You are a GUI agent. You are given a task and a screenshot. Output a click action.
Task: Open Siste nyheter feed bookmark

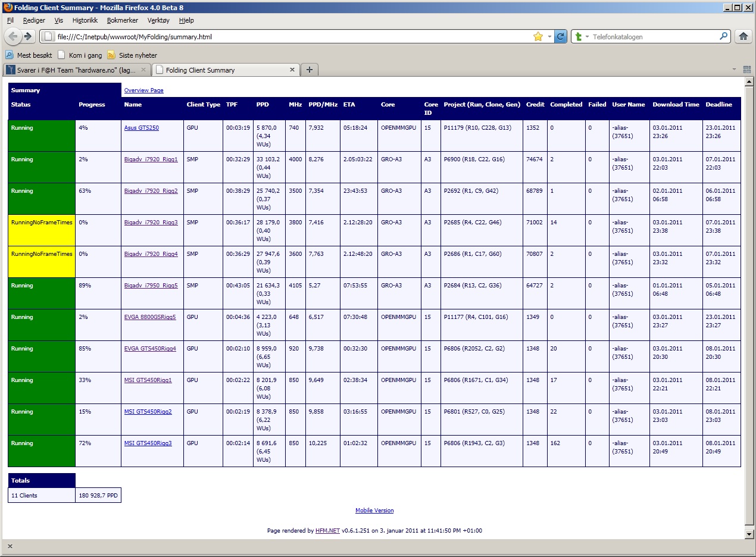(x=132, y=55)
